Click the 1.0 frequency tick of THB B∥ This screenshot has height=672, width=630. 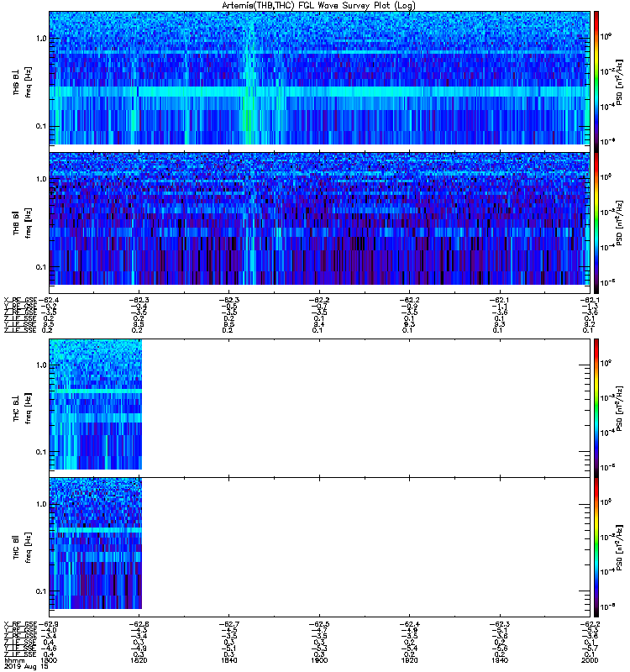[41, 179]
